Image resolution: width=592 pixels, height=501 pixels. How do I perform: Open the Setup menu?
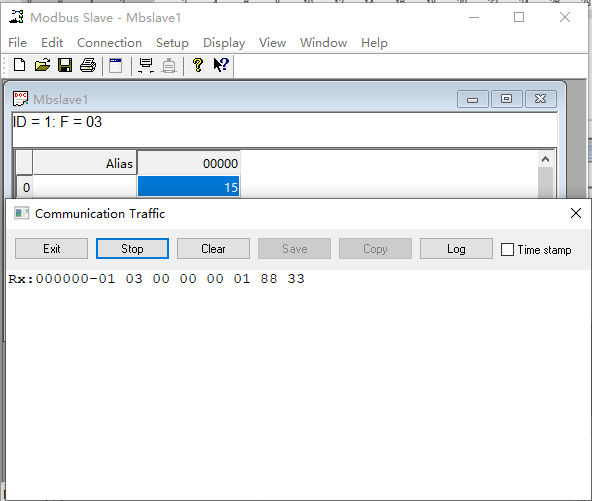click(x=172, y=43)
